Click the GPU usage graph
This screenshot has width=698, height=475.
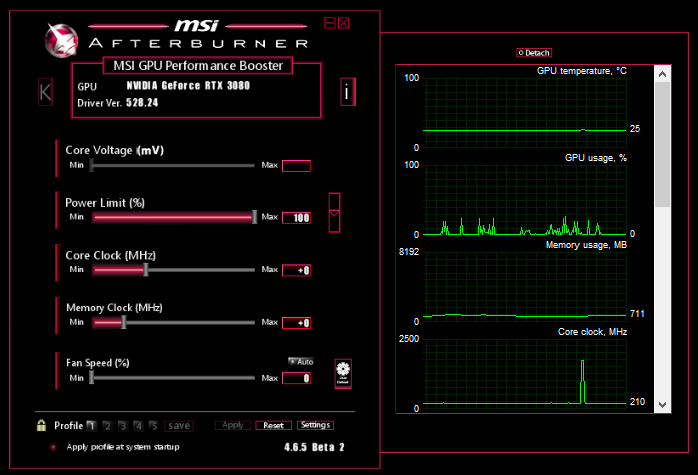pyautogui.click(x=525, y=200)
